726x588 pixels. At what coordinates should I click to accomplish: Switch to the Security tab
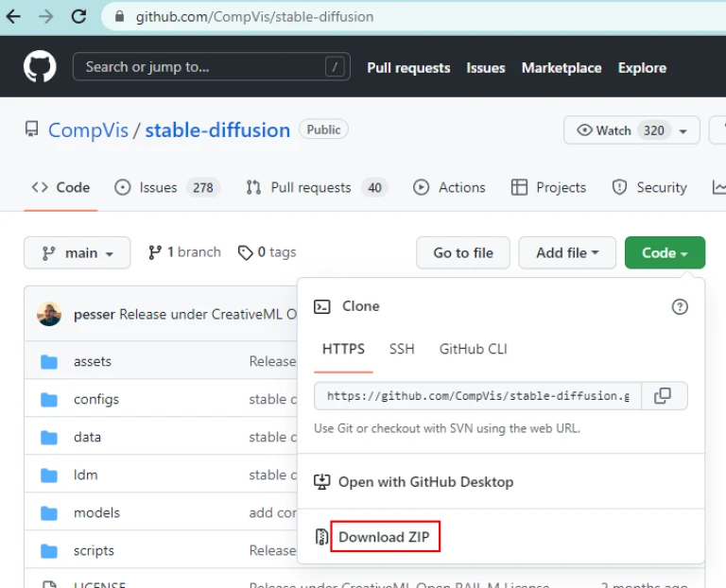[649, 187]
